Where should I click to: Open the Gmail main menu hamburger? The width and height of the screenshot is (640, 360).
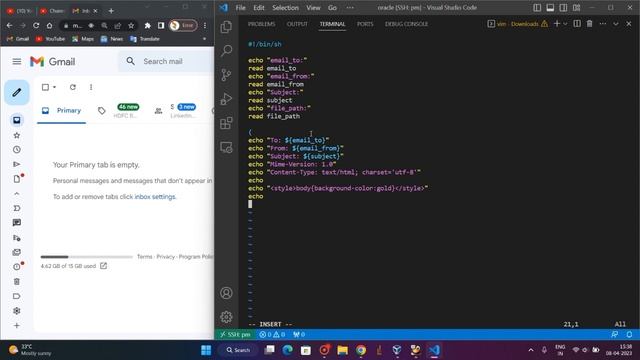tap(17, 61)
